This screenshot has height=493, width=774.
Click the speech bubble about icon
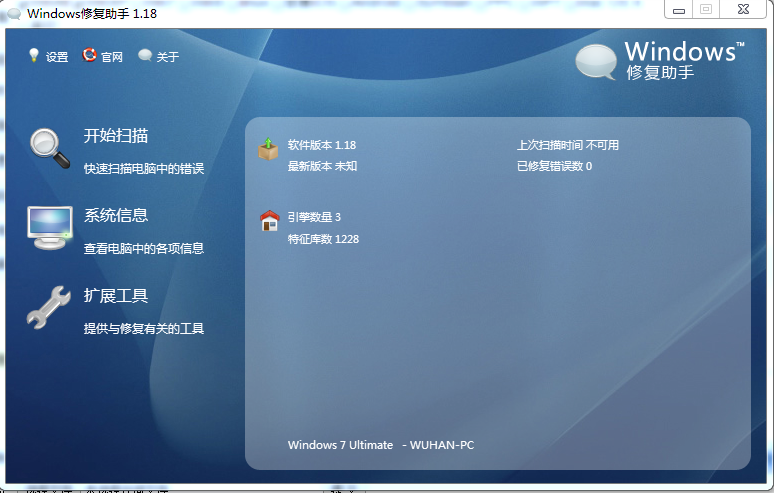(145, 55)
